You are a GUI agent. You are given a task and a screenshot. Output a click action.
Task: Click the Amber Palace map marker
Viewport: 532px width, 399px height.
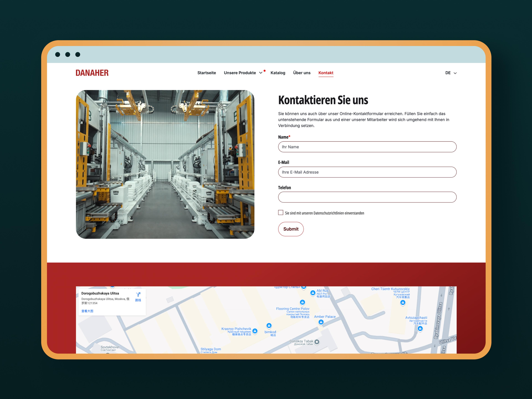point(321,322)
